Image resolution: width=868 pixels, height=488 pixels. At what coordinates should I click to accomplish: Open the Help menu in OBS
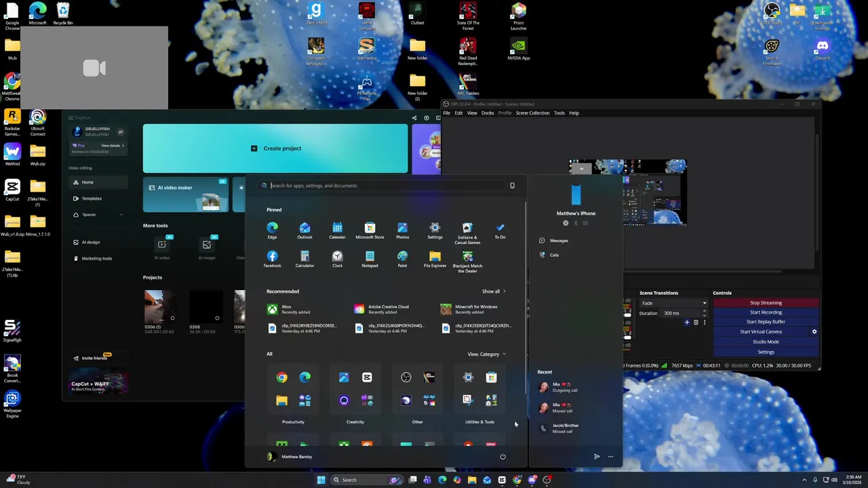point(574,113)
